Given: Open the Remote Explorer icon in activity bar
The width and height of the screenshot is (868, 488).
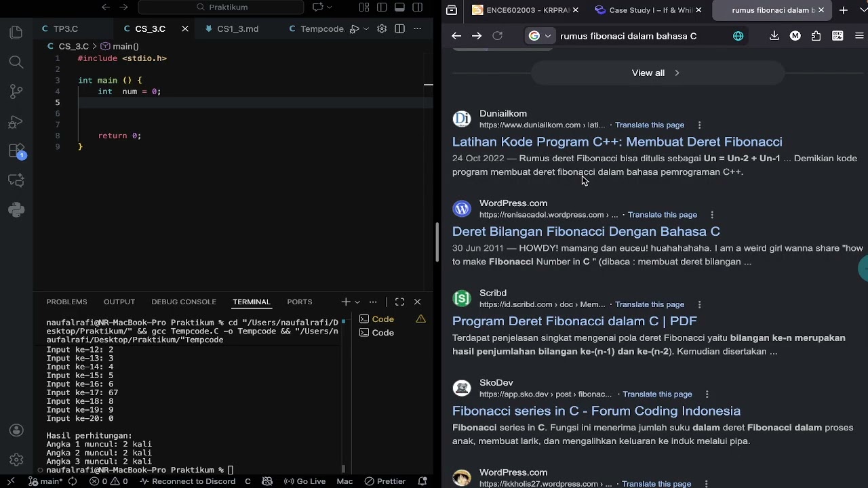Looking at the screenshot, I should 16,180.
